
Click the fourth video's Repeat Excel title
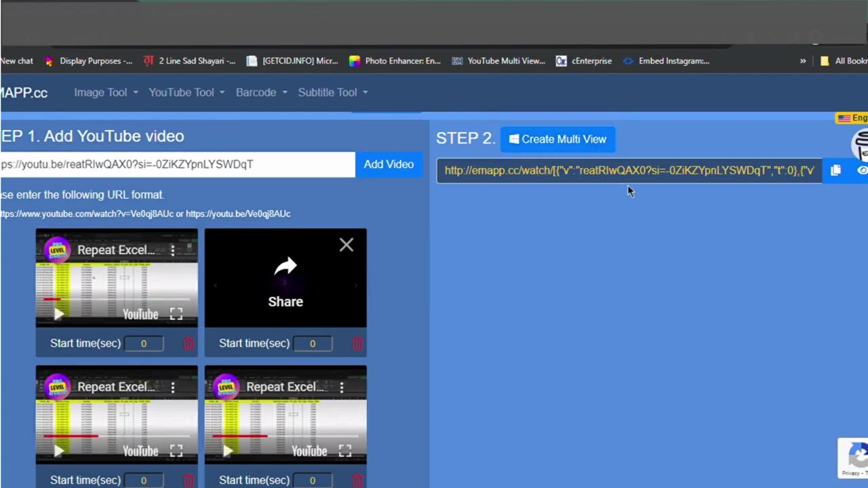coord(285,387)
